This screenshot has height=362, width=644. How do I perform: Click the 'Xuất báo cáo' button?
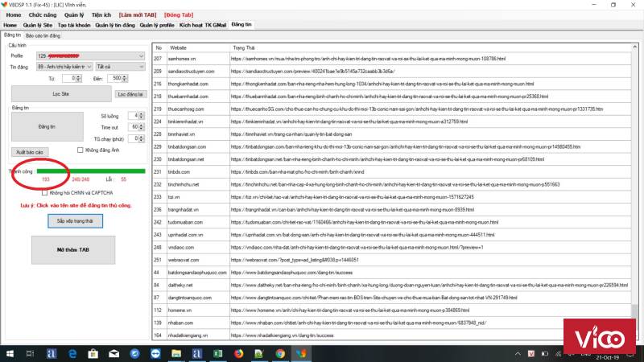[30, 152]
